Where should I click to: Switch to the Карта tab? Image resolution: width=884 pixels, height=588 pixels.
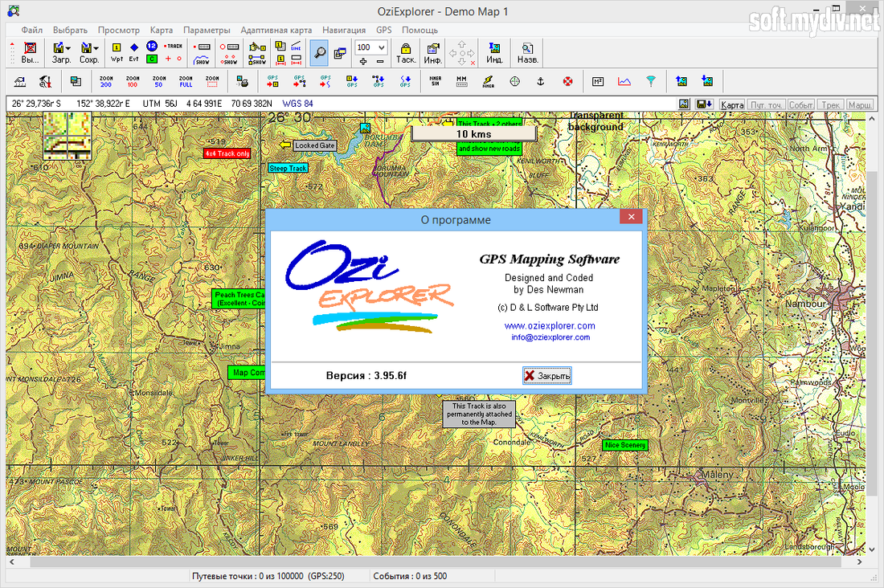tap(732, 105)
